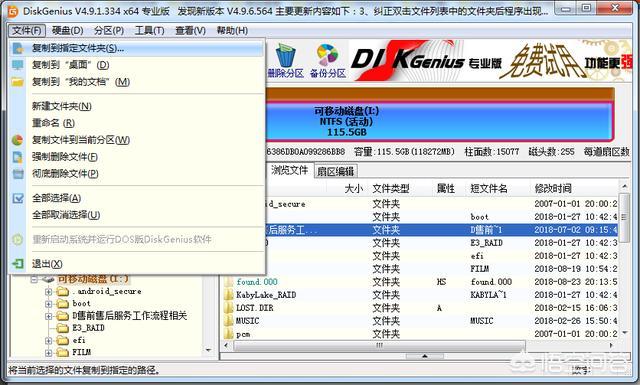
Task: Select the pcm folder row
Action: click(420, 334)
